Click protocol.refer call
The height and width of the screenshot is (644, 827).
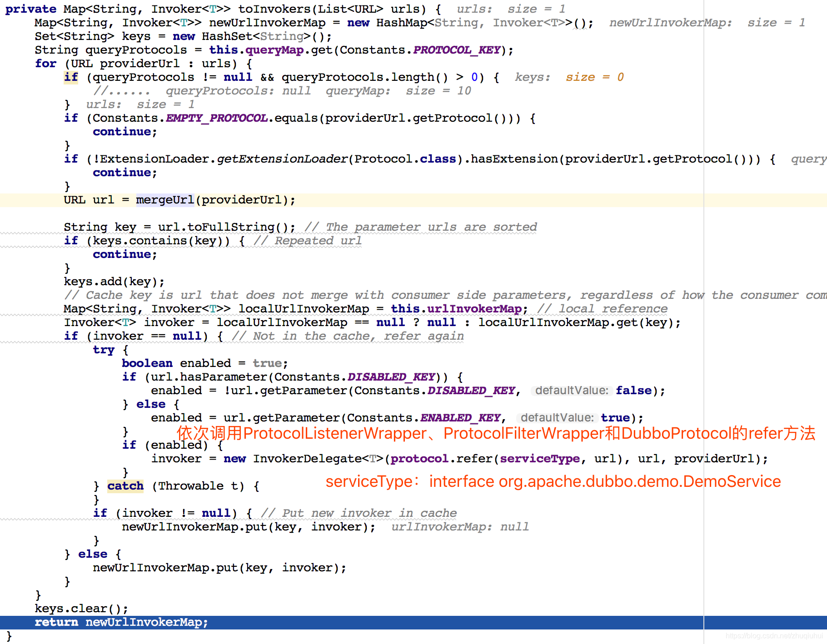(x=441, y=459)
